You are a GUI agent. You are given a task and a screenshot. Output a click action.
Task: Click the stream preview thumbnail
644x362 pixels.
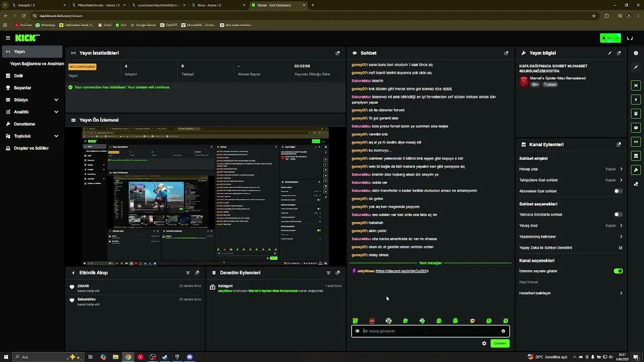pyautogui.click(x=206, y=196)
